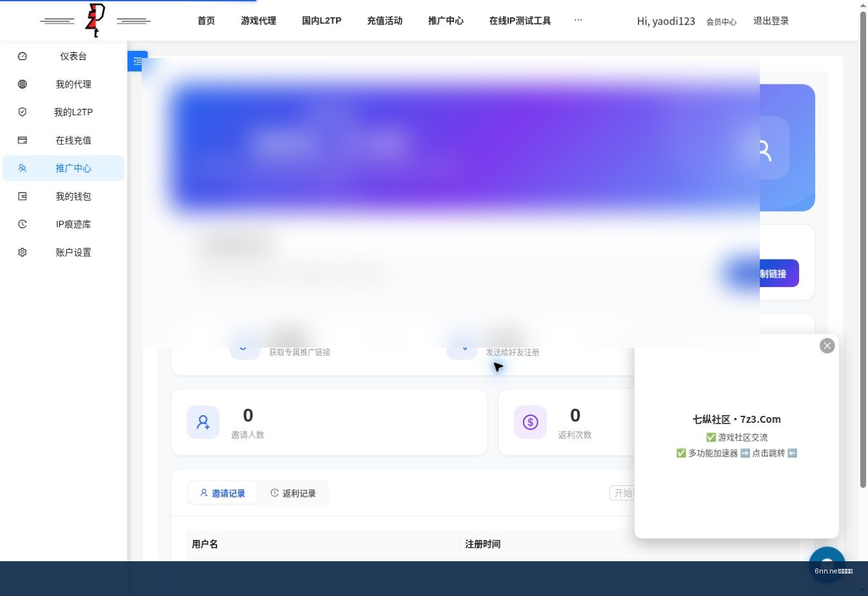868x596 pixels.
Task: Click the wallet icon for 我的钱包
Action: click(x=23, y=196)
